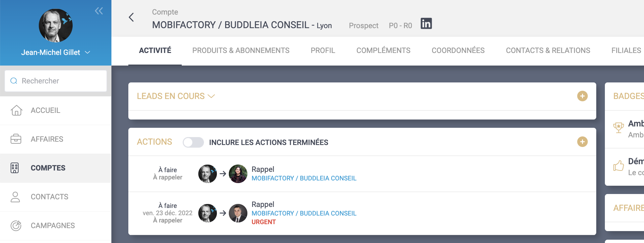This screenshot has width=644, height=243.
Task: Open the Coordonnées tab
Action: [458, 50]
